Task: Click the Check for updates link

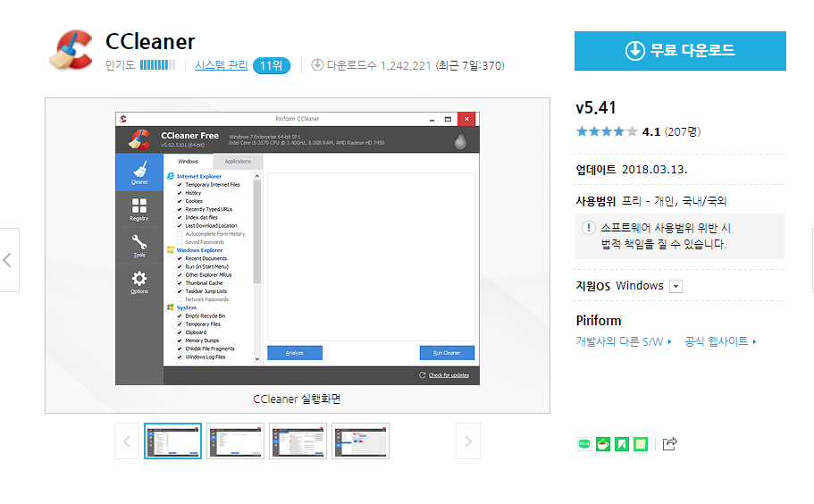Action: [x=449, y=375]
